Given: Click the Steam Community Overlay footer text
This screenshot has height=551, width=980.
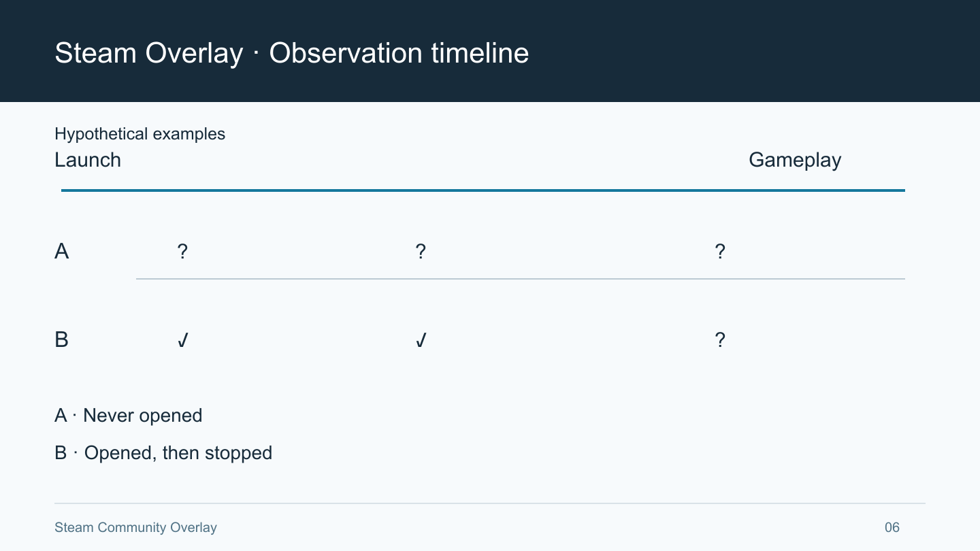Looking at the screenshot, I should 135,527.
